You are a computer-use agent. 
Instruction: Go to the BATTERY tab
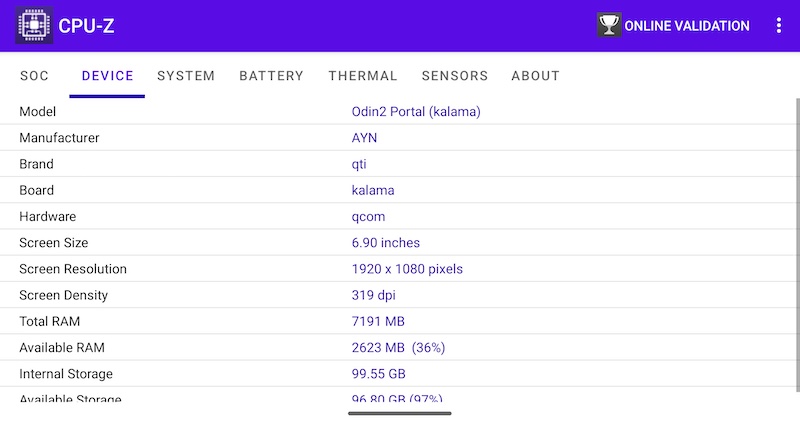(271, 76)
